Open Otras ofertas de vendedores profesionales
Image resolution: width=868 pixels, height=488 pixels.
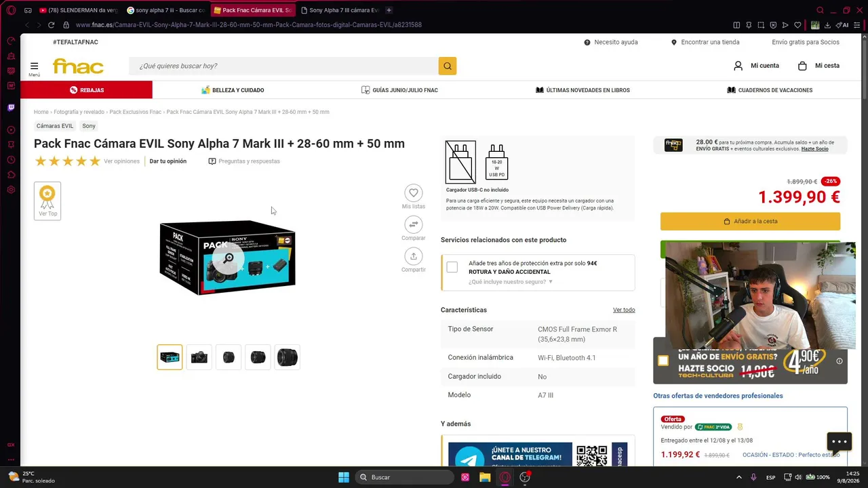[718, 396]
